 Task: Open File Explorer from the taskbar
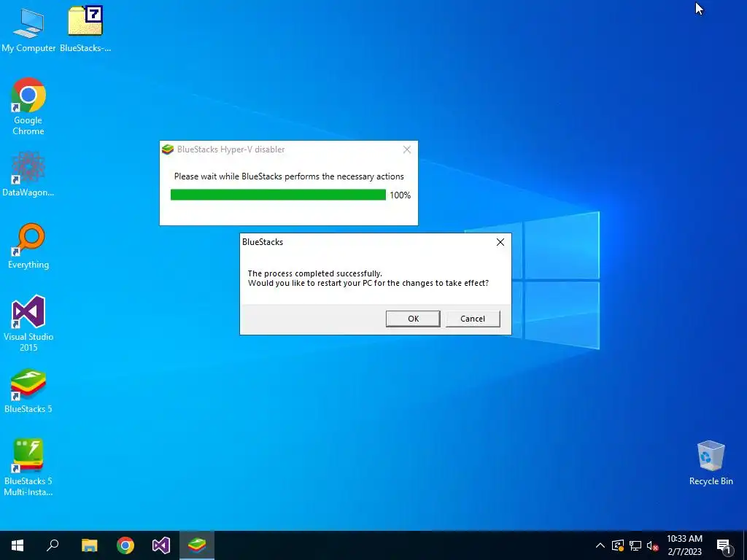tap(89, 545)
